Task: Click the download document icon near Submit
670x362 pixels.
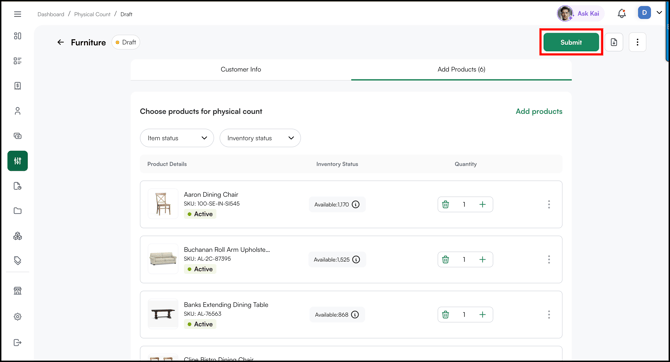Action: (x=614, y=42)
